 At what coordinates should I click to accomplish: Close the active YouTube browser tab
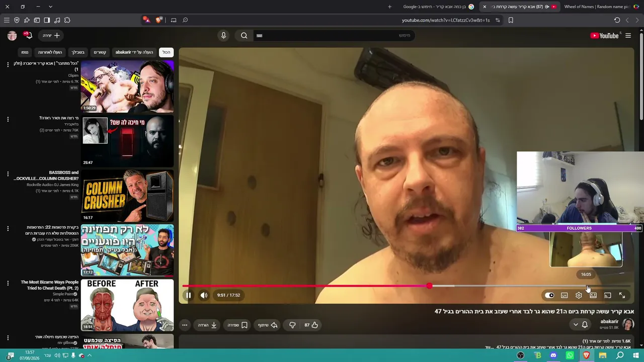point(485,7)
